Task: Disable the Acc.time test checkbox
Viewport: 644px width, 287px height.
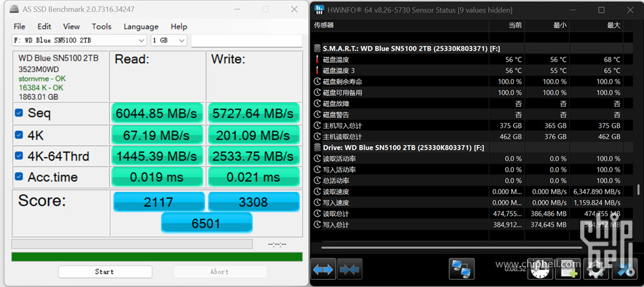Action: pos(19,177)
